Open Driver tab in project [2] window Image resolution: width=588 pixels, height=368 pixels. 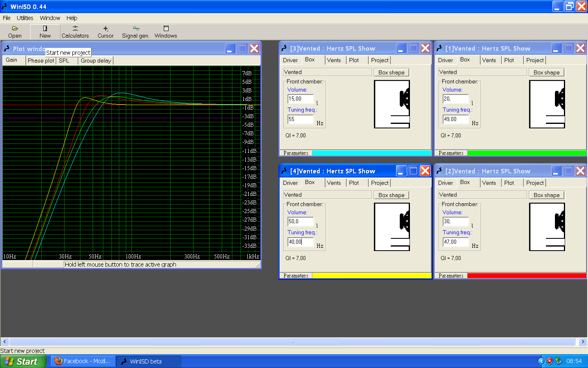[x=445, y=183]
